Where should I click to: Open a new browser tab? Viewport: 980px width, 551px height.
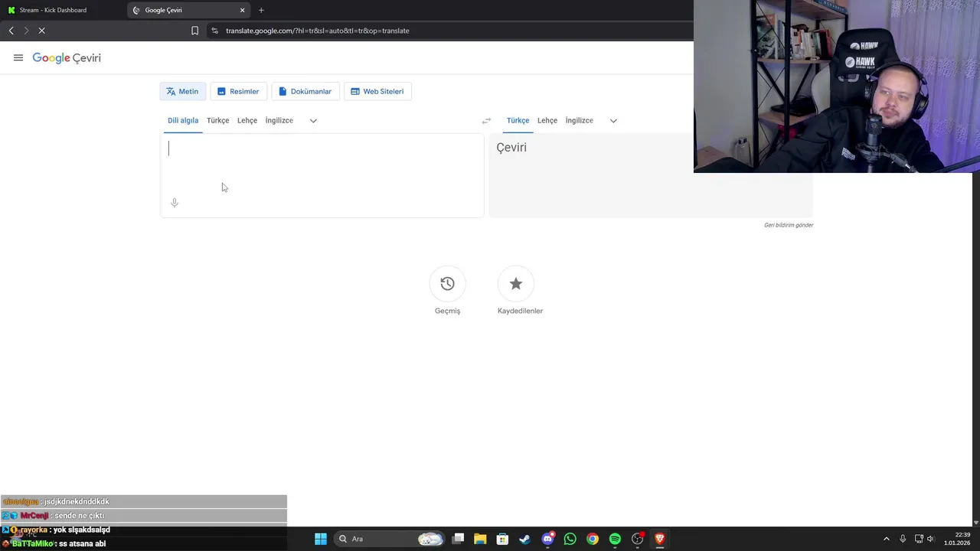[261, 10]
